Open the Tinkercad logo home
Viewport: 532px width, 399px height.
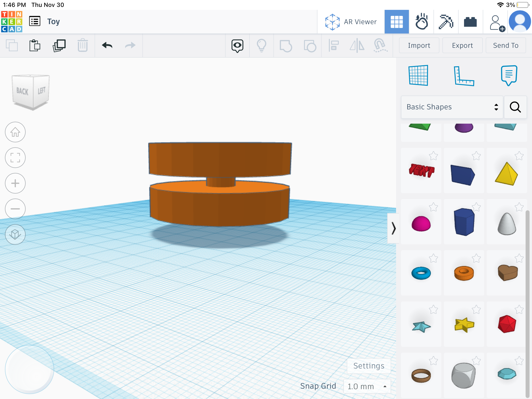pyautogui.click(x=12, y=22)
